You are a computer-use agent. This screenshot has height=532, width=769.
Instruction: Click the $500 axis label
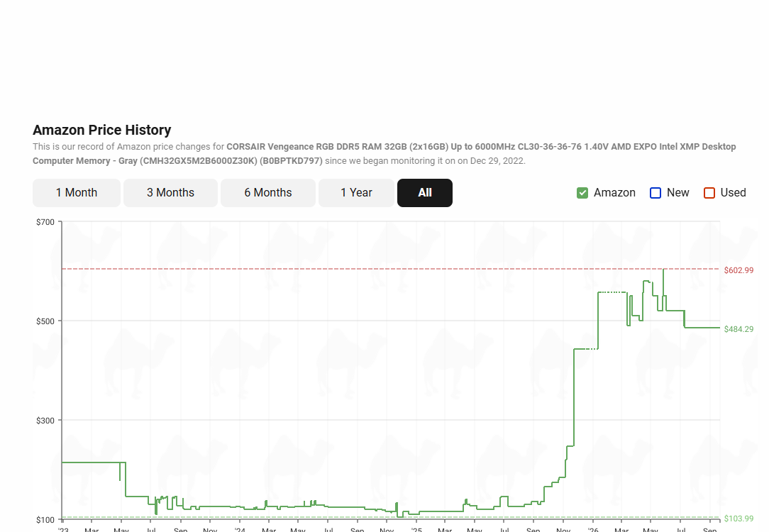coord(45,321)
